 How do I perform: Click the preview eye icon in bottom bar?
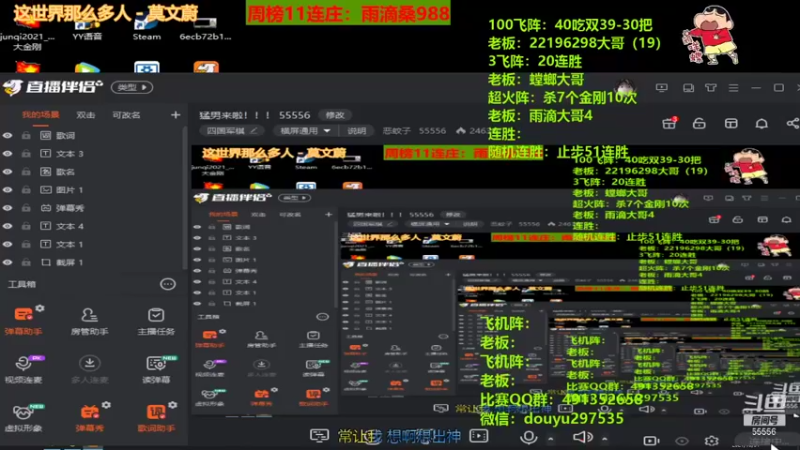[x=682, y=441]
